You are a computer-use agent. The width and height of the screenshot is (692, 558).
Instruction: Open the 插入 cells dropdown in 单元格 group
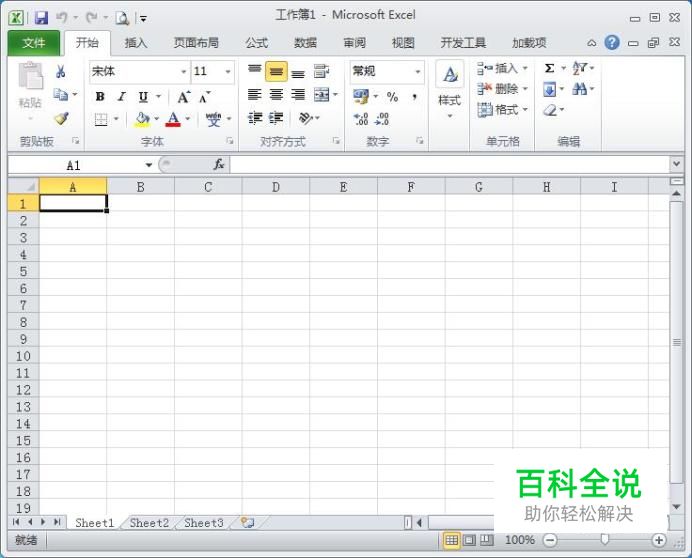[x=502, y=68]
